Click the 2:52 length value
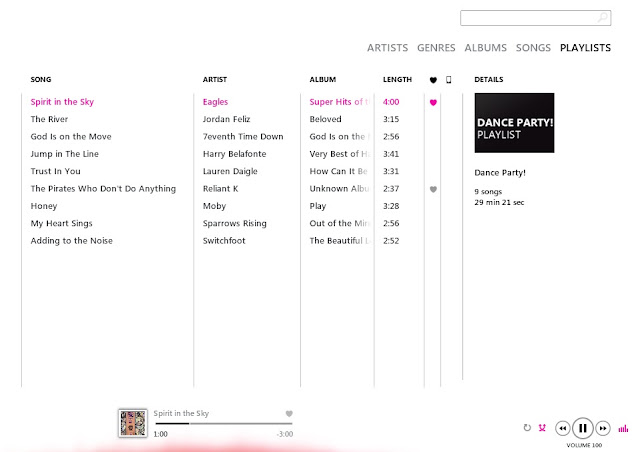 point(391,241)
